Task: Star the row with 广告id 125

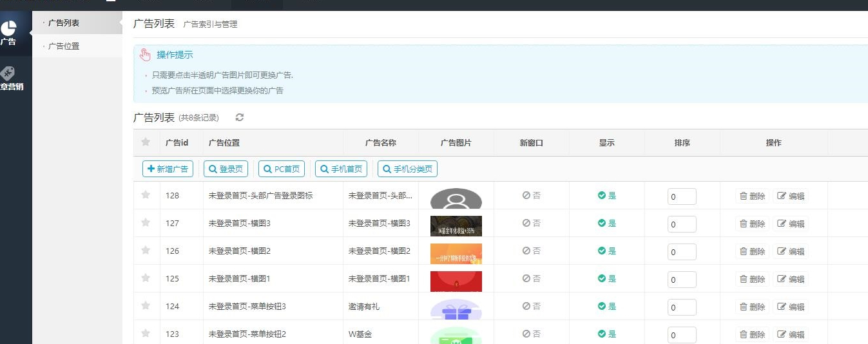Action: (x=146, y=278)
